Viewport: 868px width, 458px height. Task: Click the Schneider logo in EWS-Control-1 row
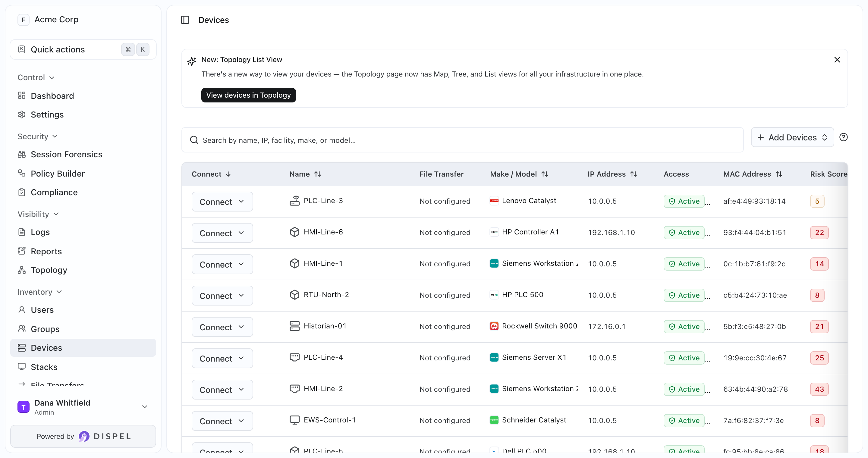494,420
